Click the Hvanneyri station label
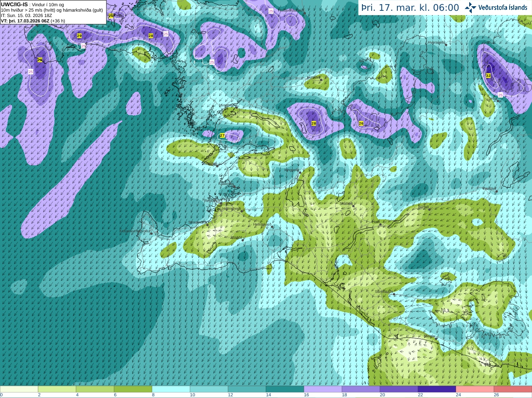 (x=228, y=105)
